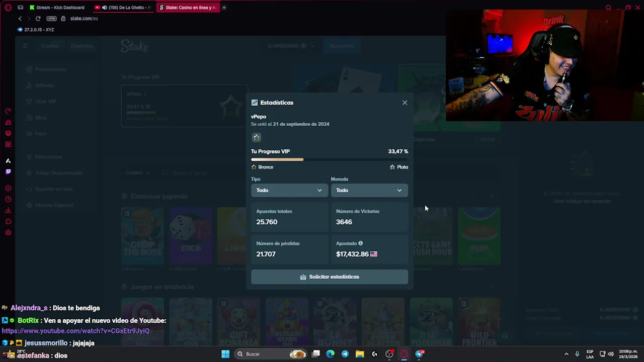The image size is (644, 362).
Task: Reload the stake.com page
Action: (x=38, y=19)
